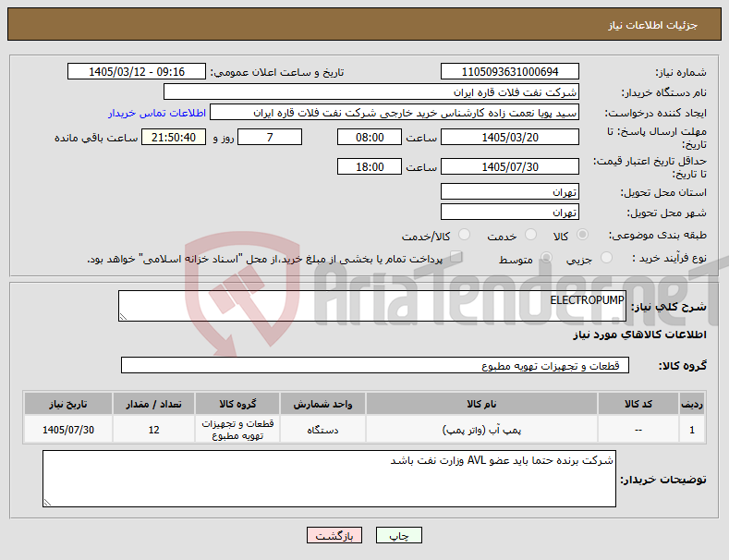729x560 pixels.
Task: Select the کالا radio button
Action: click(x=582, y=235)
